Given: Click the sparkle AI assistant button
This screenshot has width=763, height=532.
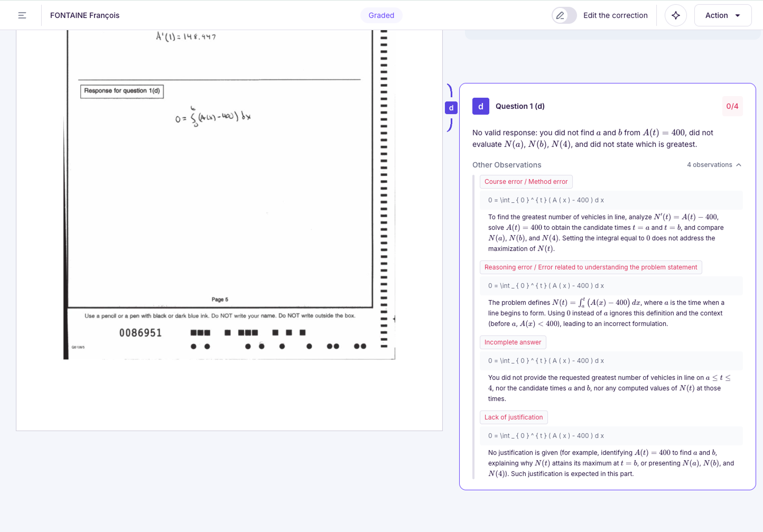Looking at the screenshot, I should (676, 15).
